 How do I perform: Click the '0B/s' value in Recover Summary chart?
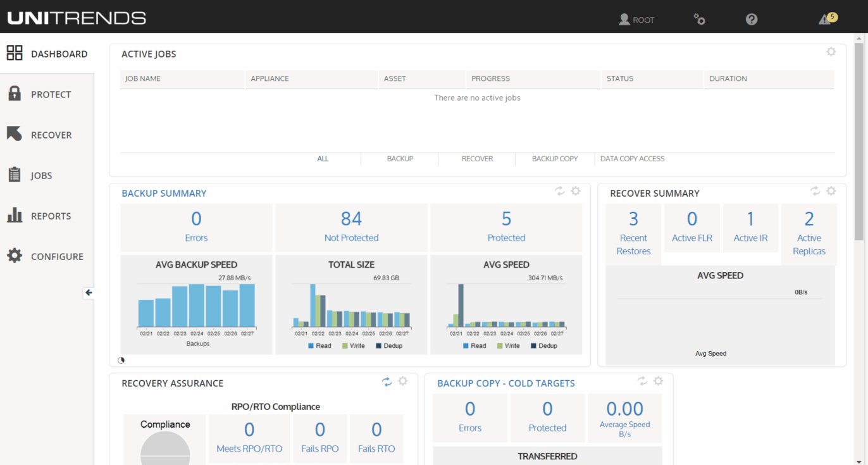(x=801, y=292)
